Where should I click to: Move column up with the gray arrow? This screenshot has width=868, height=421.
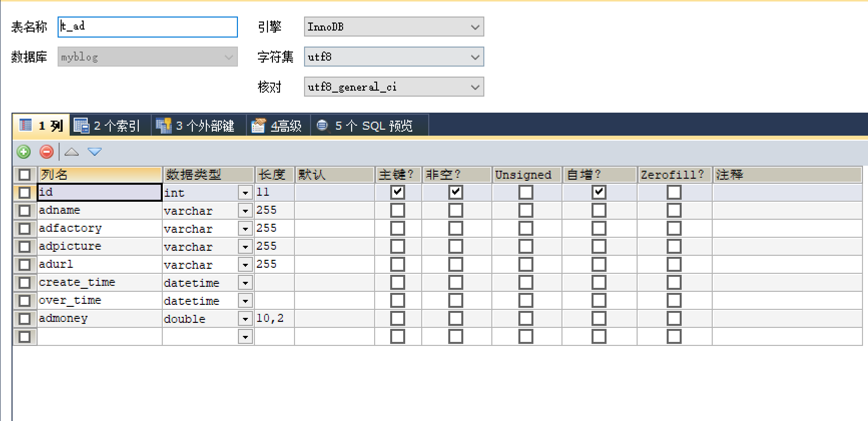(72, 152)
